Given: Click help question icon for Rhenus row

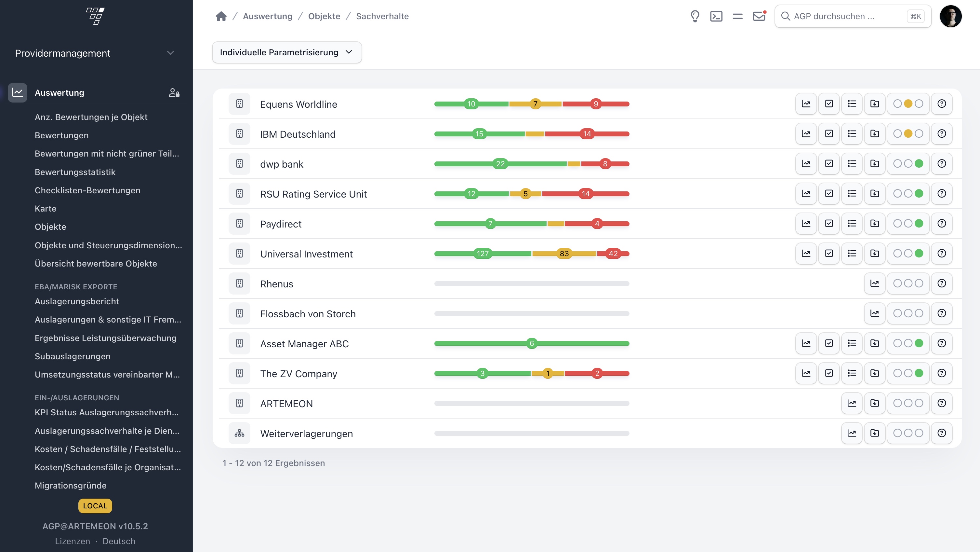Looking at the screenshot, I should [942, 283].
